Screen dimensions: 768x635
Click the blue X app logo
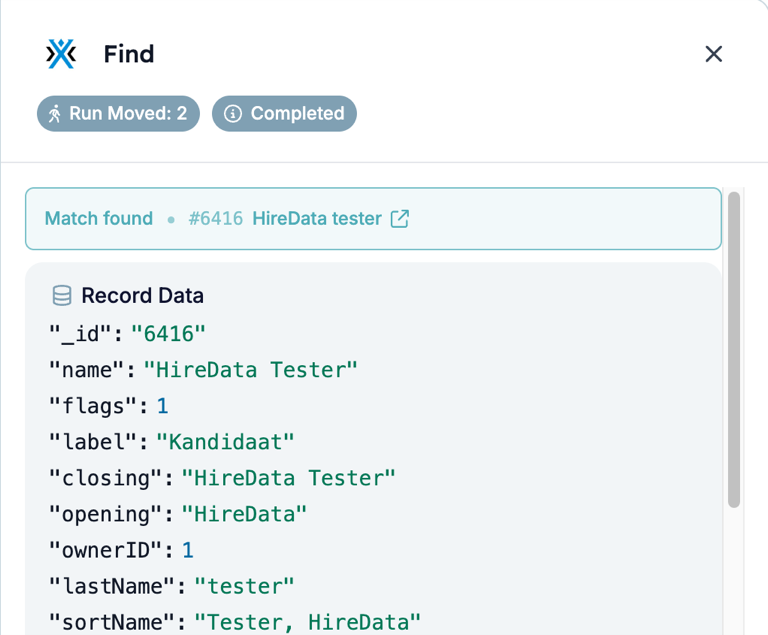(x=61, y=53)
